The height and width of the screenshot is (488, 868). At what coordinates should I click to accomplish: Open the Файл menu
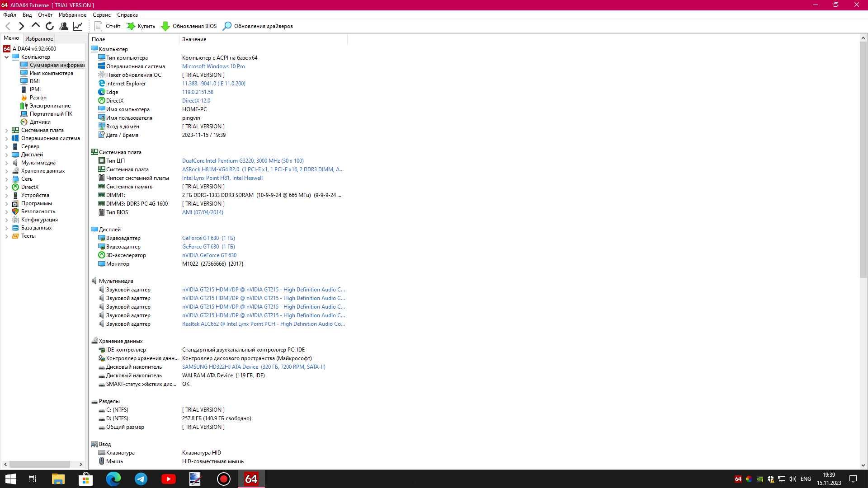tap(9, 15)
